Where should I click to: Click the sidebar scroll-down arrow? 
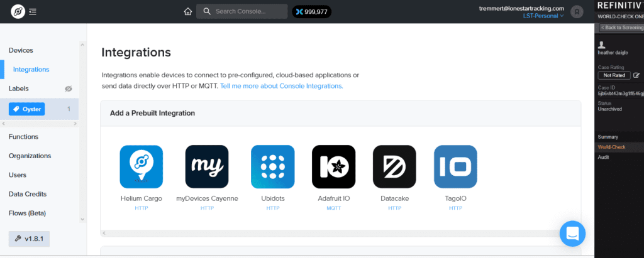coord(82,220)
